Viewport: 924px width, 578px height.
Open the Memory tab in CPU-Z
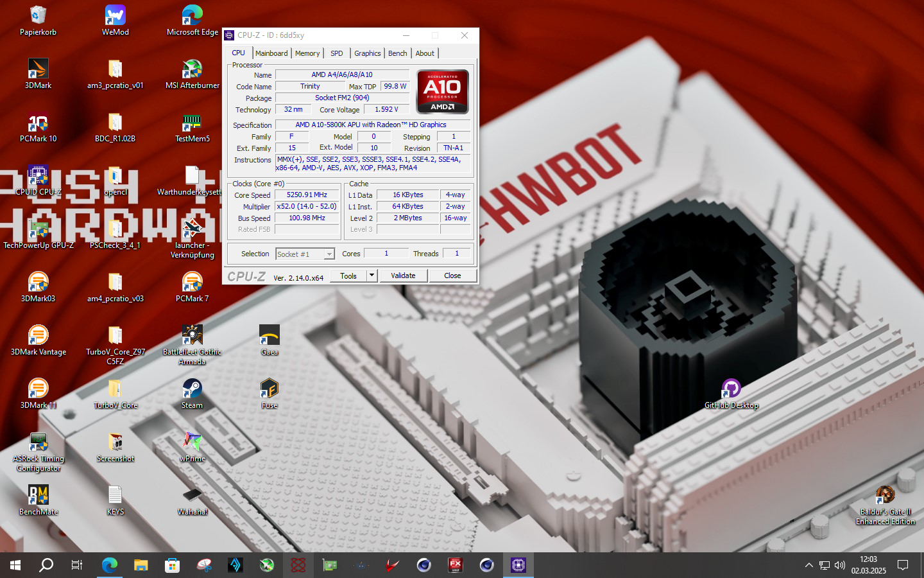tap(307, 53)
